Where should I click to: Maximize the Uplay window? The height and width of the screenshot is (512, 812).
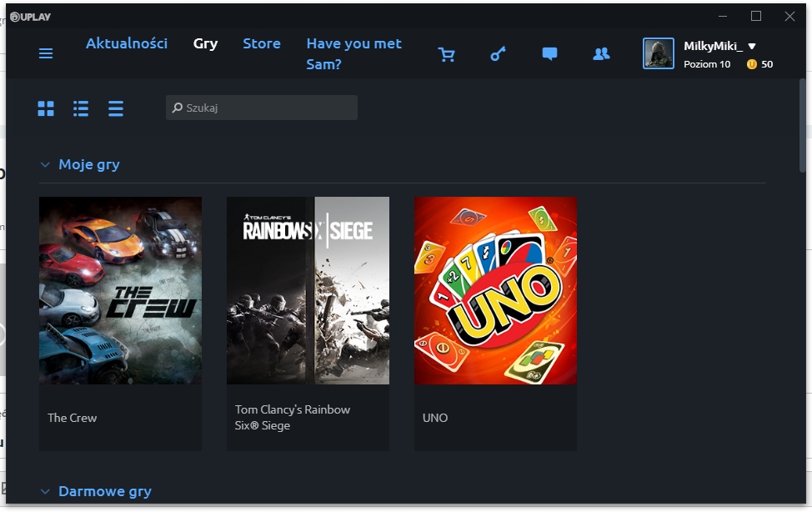coord(756,17)
